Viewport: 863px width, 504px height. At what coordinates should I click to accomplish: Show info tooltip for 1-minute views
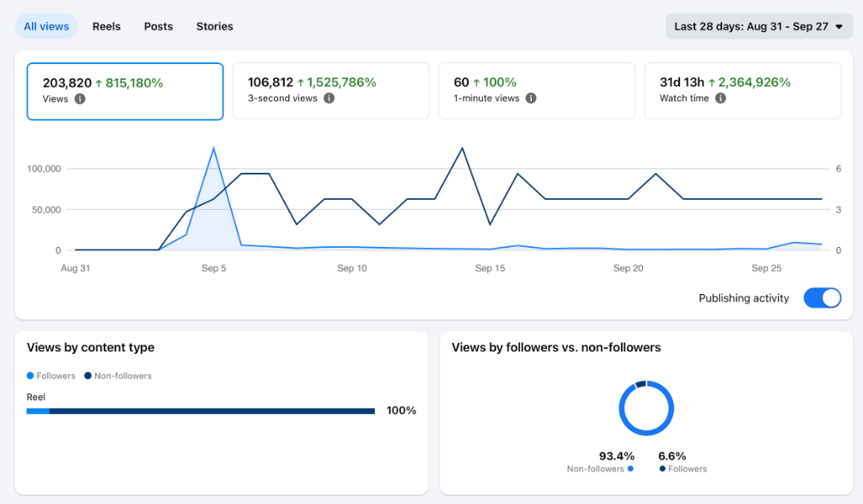point(531,98)
